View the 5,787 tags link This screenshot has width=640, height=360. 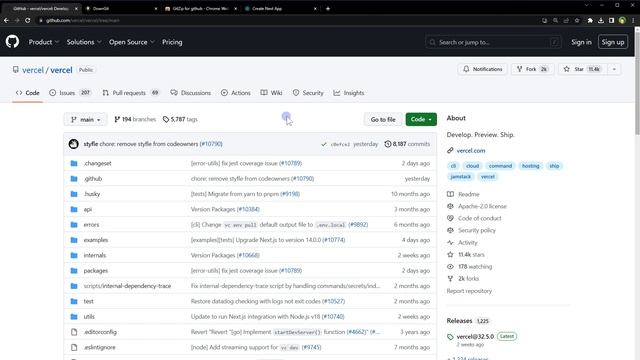pyautogui.click(x=180, y=120)
